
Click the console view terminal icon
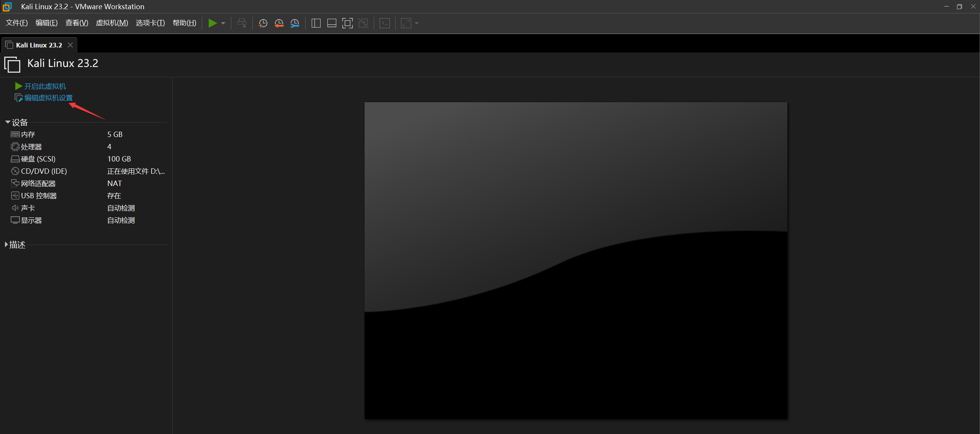(384, 23)
